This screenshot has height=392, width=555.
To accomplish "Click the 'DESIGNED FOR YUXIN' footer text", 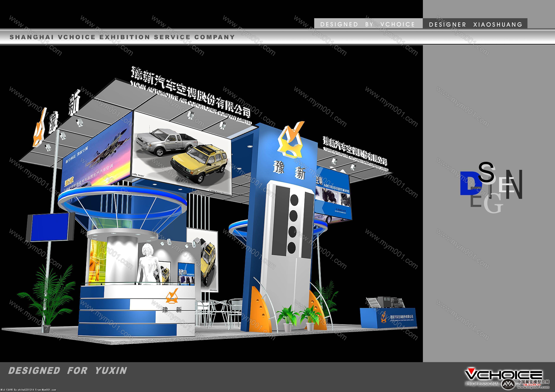I will pyautogui.click(x=67, y=371).
